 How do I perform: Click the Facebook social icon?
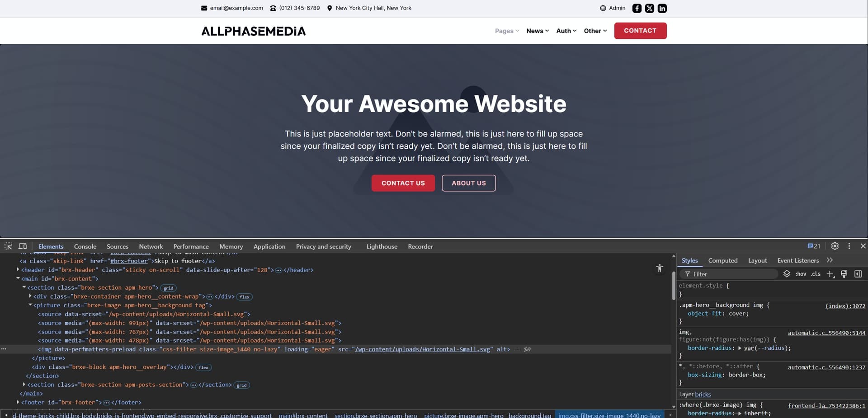[x=637, y=8]
